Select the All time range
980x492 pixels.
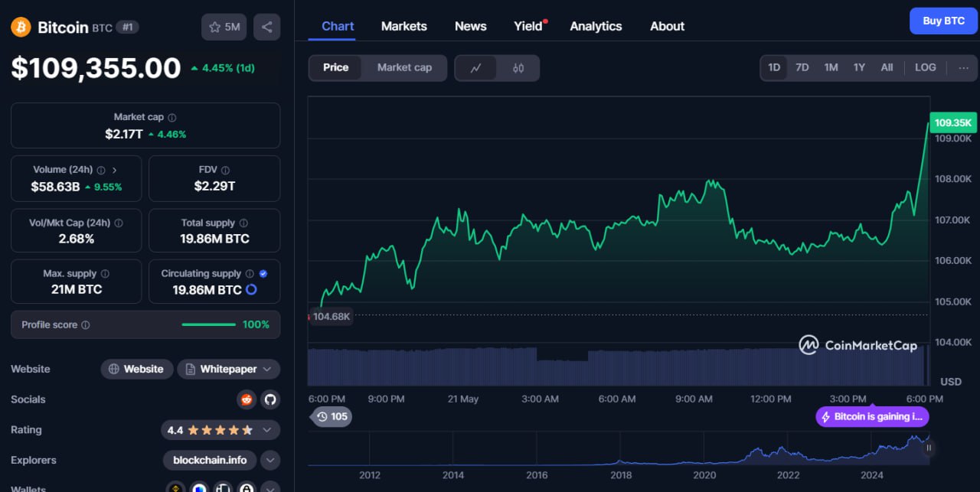coord(887,67)
